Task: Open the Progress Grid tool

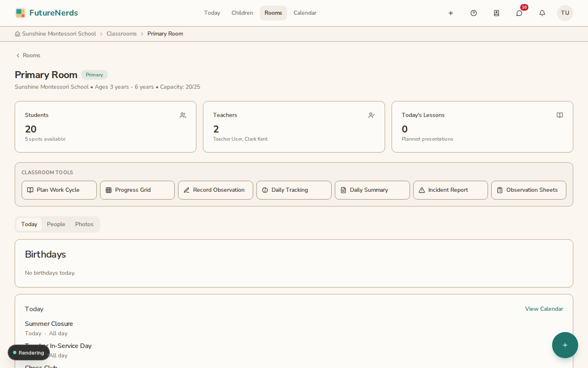Action: coord(137,190)
